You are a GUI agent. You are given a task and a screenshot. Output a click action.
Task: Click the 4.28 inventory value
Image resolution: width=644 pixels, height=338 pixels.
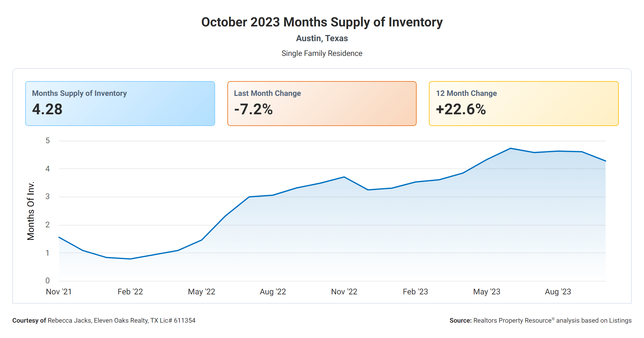click(x=47, y=109)
